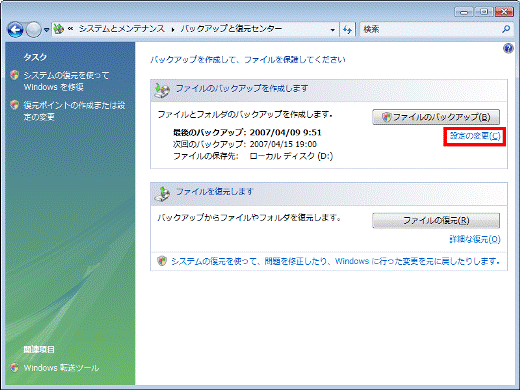520x390 pixels.
Task: Click the 次回のバックアップ: 2007/04/15 19:00 text
Action: (x=245, y=144)
